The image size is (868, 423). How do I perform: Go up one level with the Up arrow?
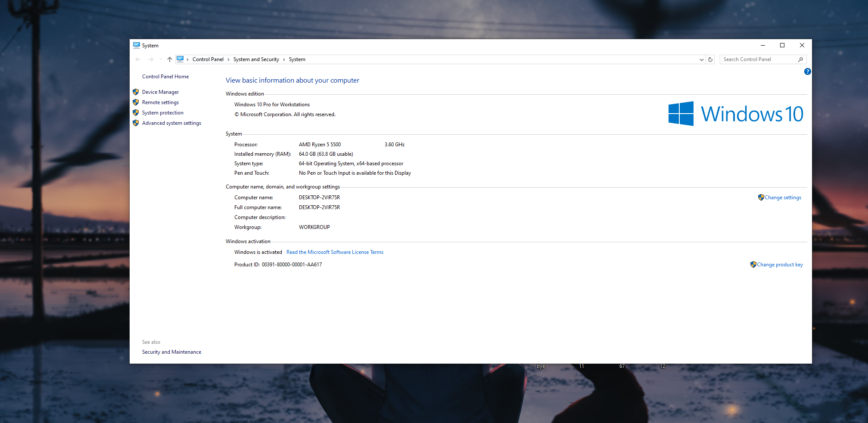click(170, 59)
